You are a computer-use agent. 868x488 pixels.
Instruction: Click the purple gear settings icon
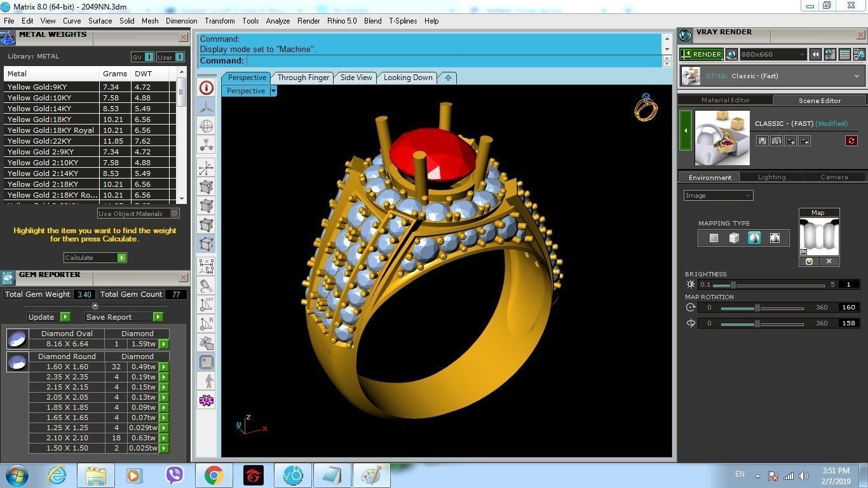(206, 400)
